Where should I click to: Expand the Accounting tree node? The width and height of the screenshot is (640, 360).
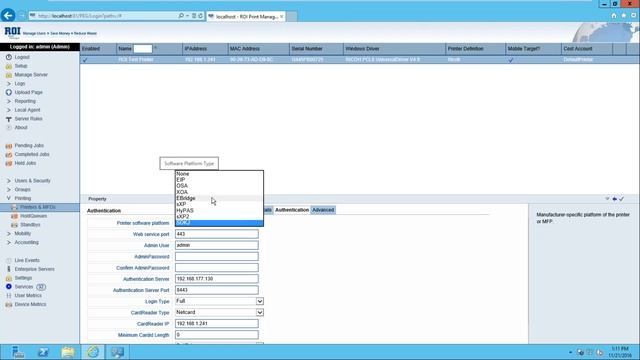pyautogui.click(x=9, y=242)
